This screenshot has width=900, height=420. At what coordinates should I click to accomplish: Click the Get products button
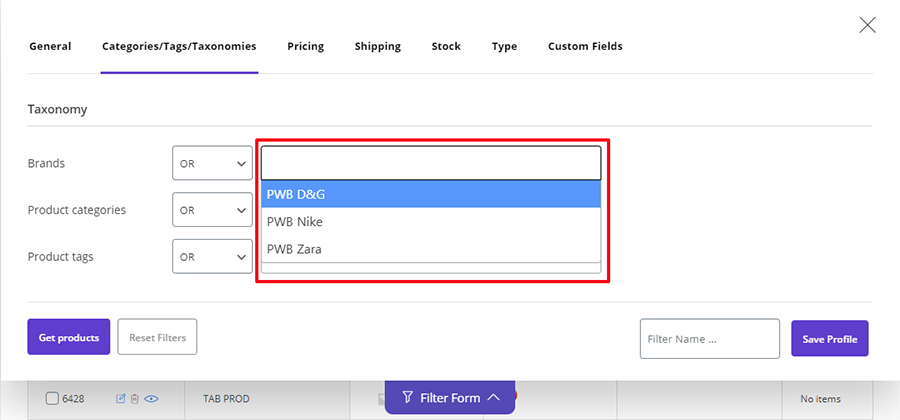tap(69, 337)
